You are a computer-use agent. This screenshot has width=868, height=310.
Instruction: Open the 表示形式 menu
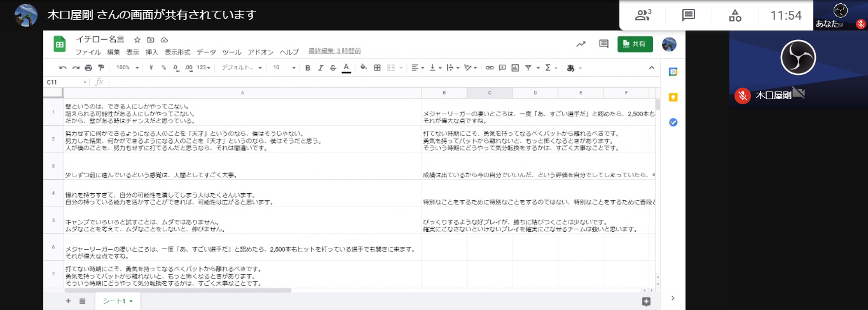[x=177, y=52]
